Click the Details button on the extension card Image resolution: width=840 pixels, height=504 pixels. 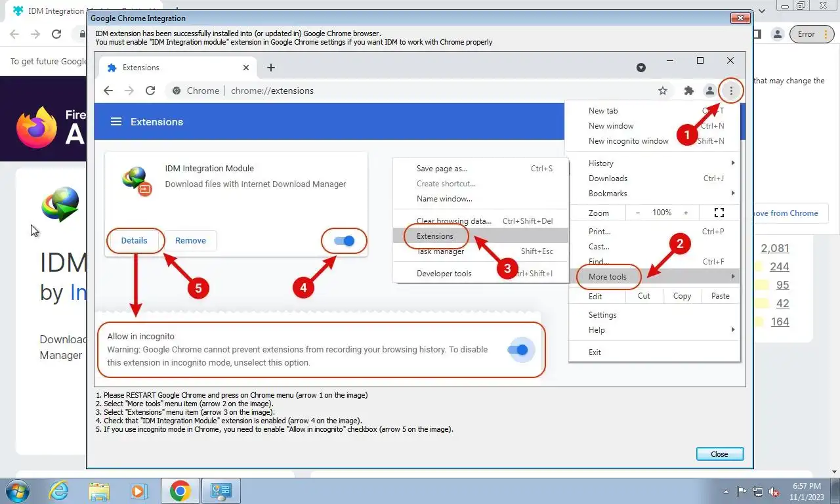pyautogui.click(x=135, y=241)
